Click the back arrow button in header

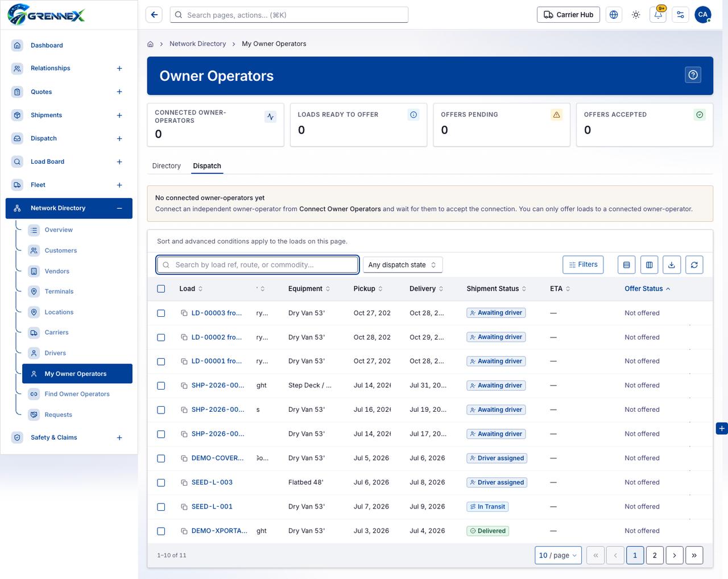pos(154,15)
